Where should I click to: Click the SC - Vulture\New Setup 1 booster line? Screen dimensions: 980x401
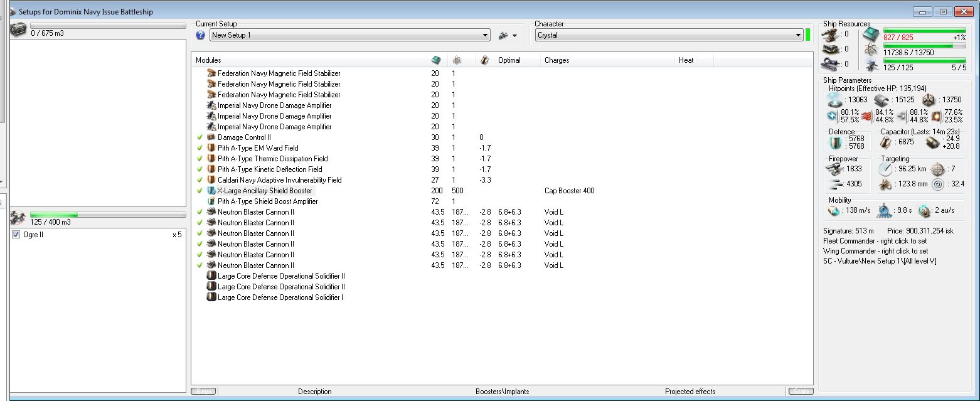tap(880, 261)
